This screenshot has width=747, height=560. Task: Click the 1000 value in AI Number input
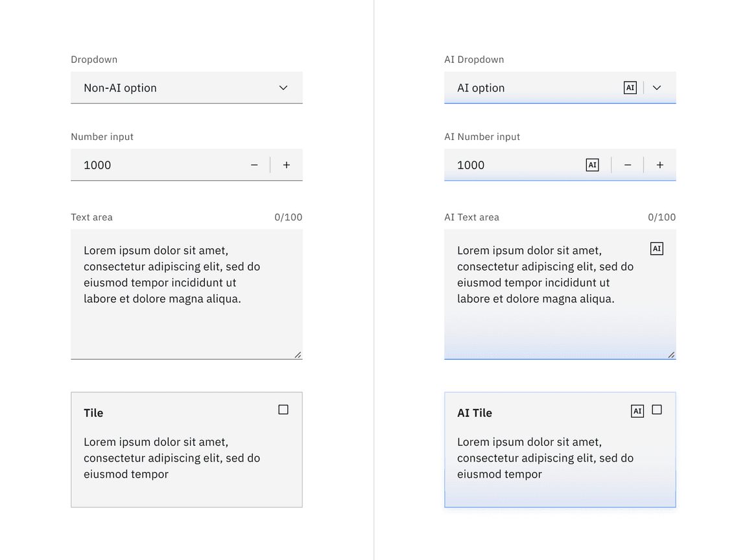tap(471, 165)
